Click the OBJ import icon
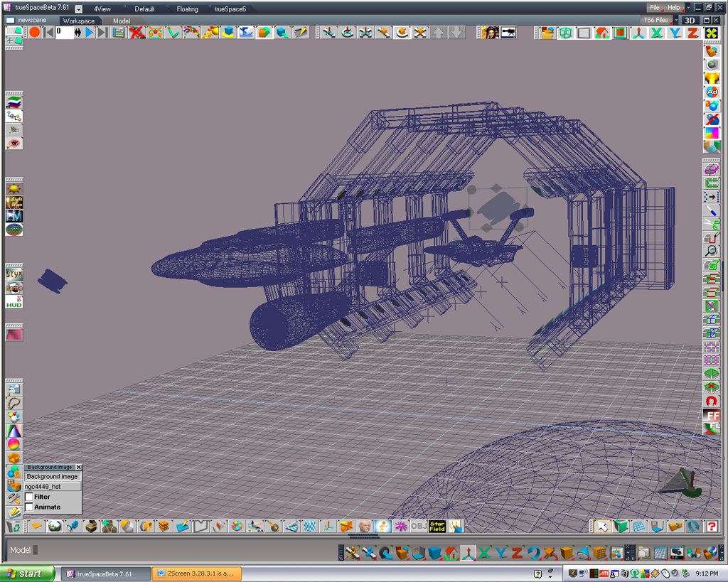The width and height of the screenshot is (728, 582). [x=419, y=527]
